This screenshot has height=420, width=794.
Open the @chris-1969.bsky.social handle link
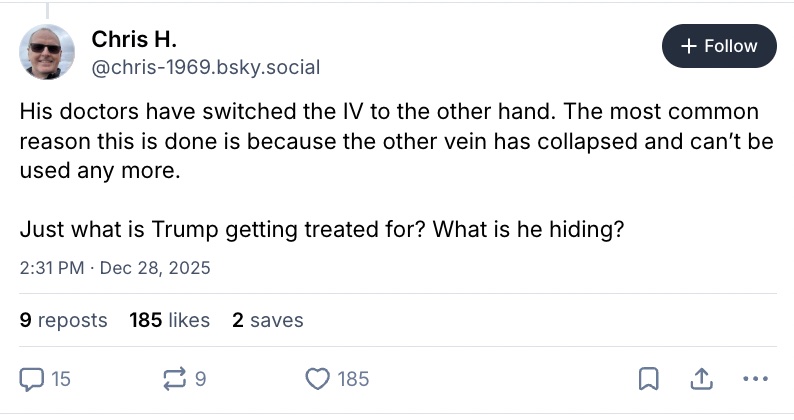[206, 68]
